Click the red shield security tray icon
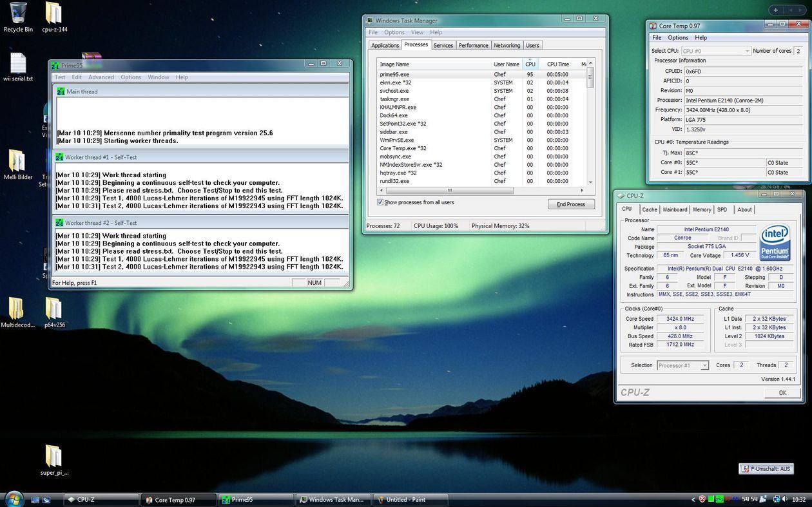This screenshot has width=812, height=507. (x=702, y=499)
